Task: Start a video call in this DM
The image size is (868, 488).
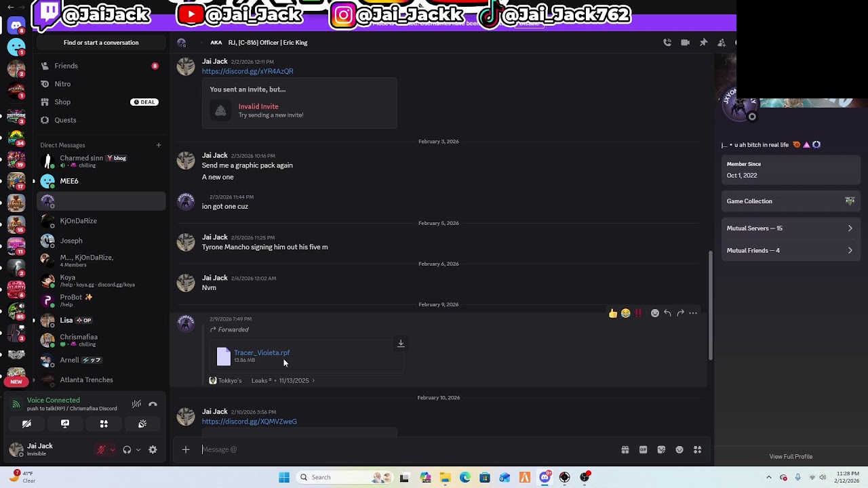Action: pos(685,43)
